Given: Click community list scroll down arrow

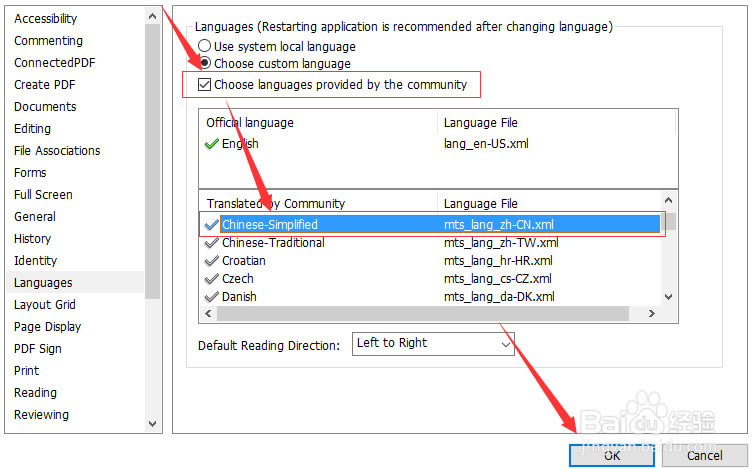Looking at the screenshot, I should (x=668, y=297).
